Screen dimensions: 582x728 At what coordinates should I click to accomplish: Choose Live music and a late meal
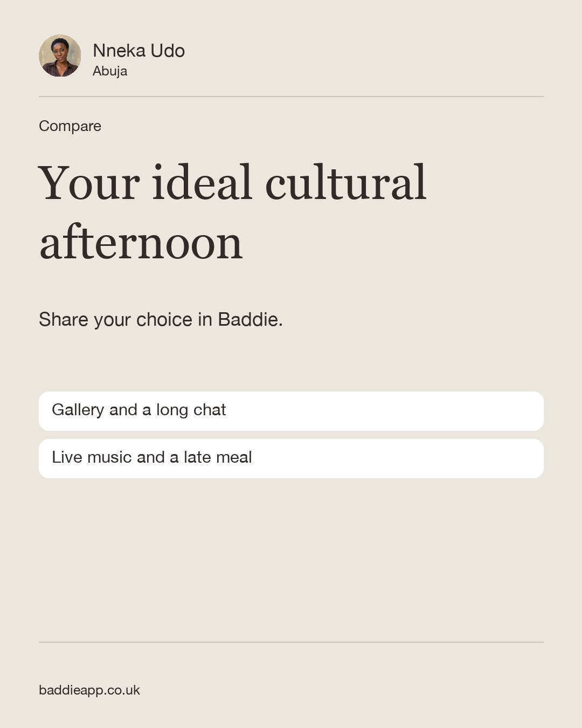click(x=291, y=458)
